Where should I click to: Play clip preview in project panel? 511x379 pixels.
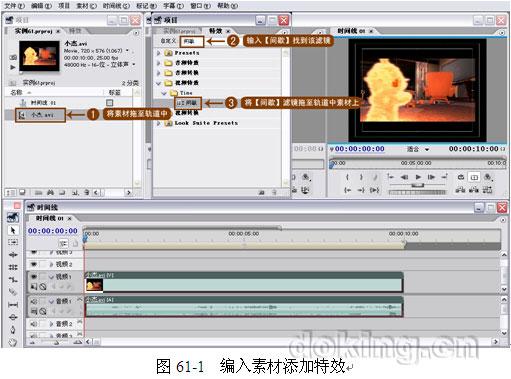13,67
